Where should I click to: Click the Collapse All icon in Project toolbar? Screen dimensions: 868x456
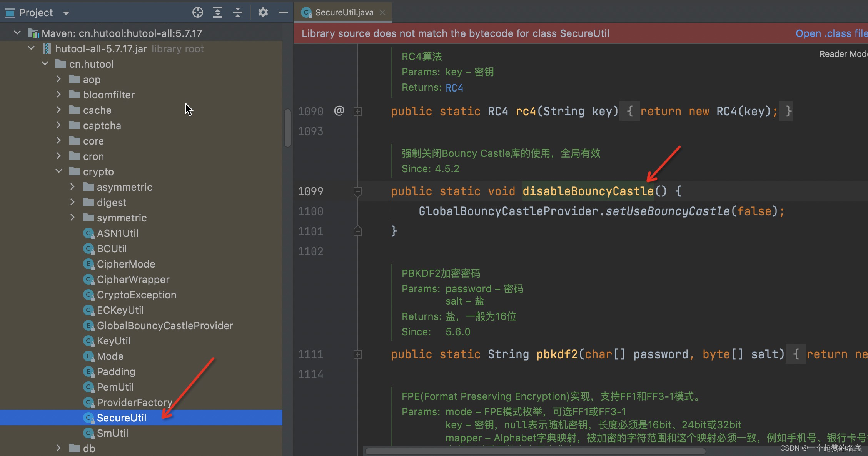[x=238, y=12]
